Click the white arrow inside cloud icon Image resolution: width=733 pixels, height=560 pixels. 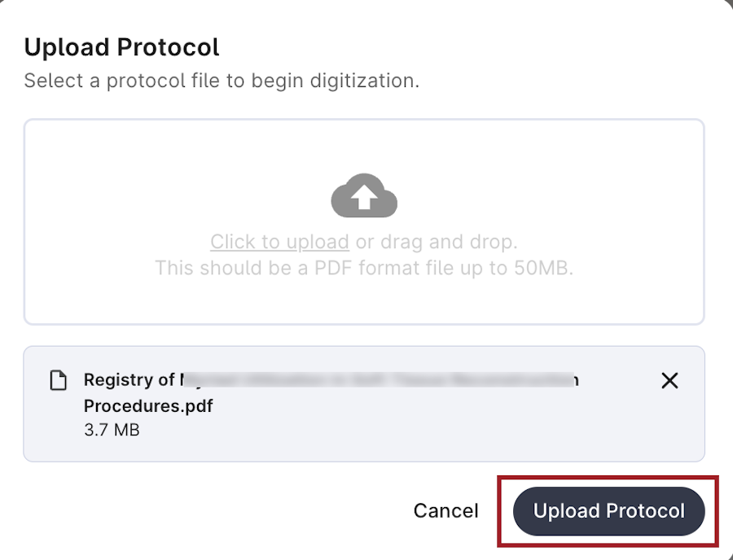[x=364, y=196]
